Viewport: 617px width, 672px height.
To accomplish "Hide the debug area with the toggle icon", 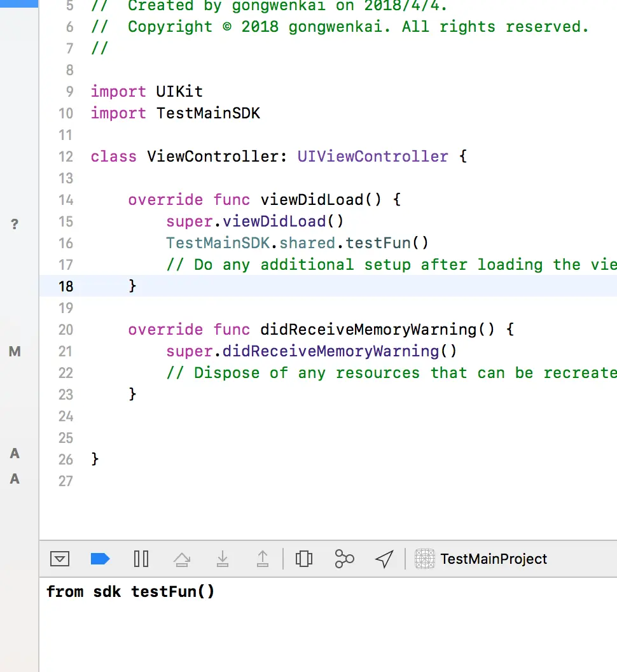I will click(x=60, y=559).
